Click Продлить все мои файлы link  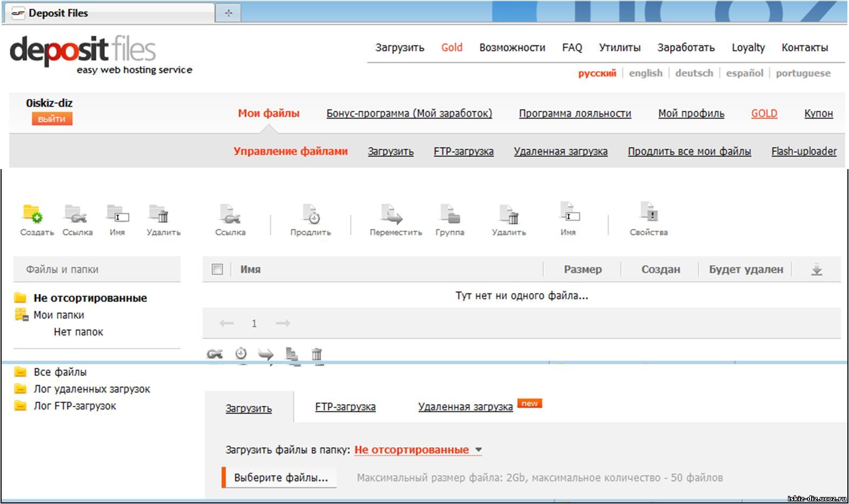pyautogui.click(x=690, y=151)
